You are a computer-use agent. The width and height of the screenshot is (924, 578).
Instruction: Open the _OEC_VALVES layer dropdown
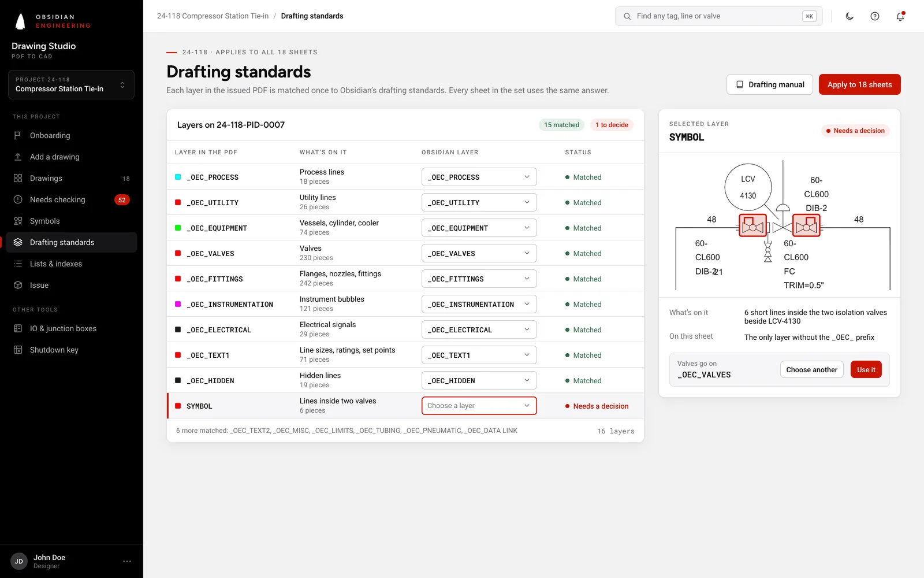tap(479, 253)
